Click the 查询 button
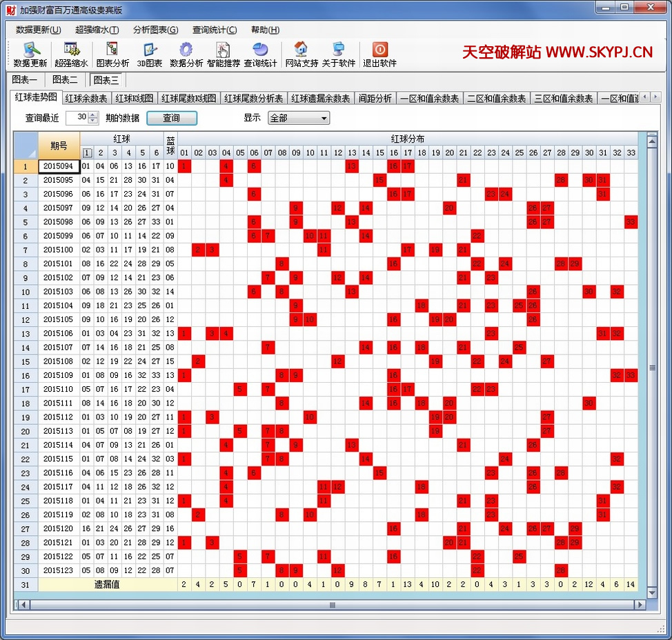This screenshot has width=672, height=640. pos(172,119)
